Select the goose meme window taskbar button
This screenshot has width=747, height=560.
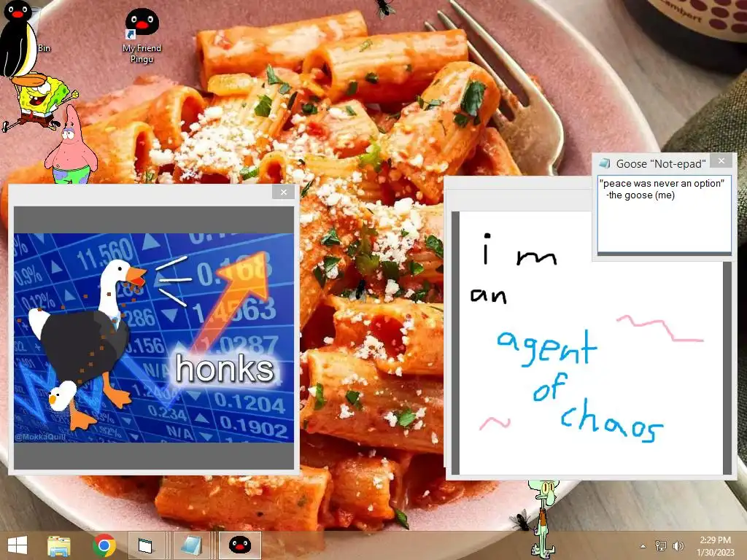click(x=147, y=545)
